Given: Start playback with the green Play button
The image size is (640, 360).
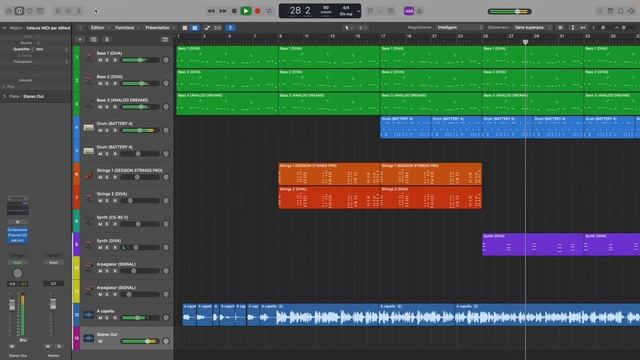Looking at the screenshot, I should pos(246,11).
